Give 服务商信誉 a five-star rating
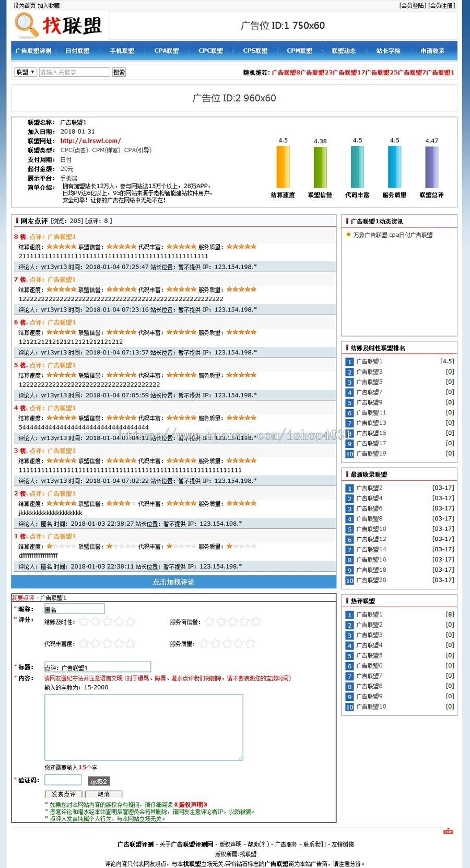470x868 pixels. [x=256, y=621]
